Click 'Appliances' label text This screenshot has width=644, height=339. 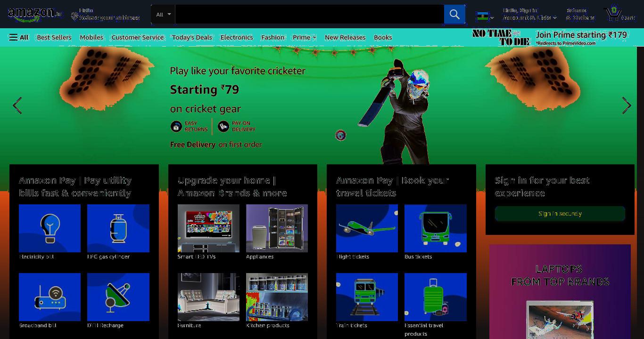coord(260,257)
